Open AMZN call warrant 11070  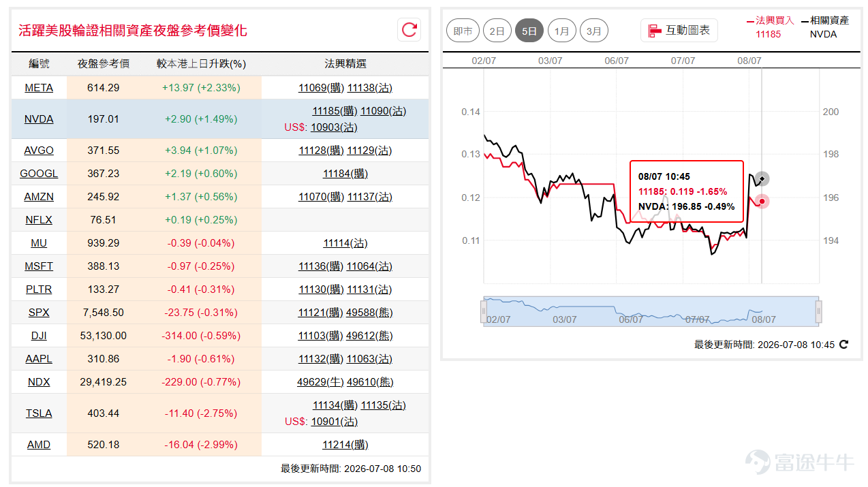click(321, 197)
